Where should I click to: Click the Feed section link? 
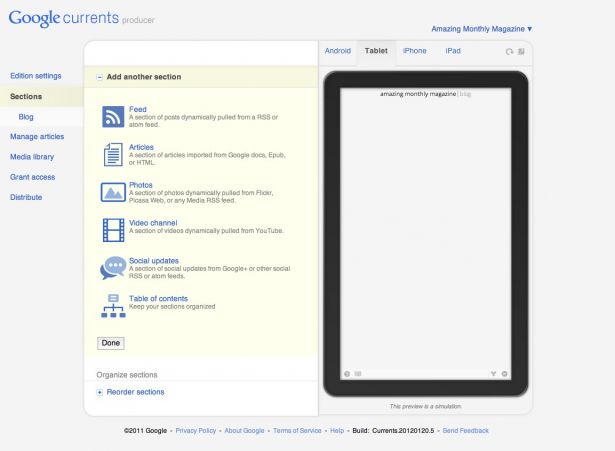click(x=138, y=109)
